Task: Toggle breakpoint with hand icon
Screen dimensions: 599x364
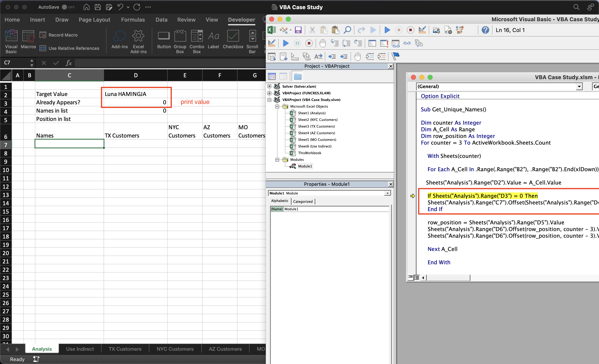Action: pos(322,43)
